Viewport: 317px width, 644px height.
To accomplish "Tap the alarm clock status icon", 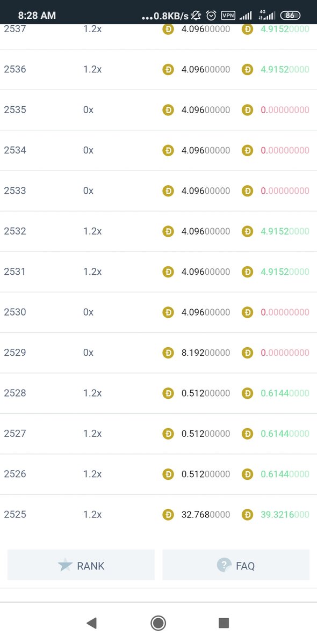I will [211, 16].
